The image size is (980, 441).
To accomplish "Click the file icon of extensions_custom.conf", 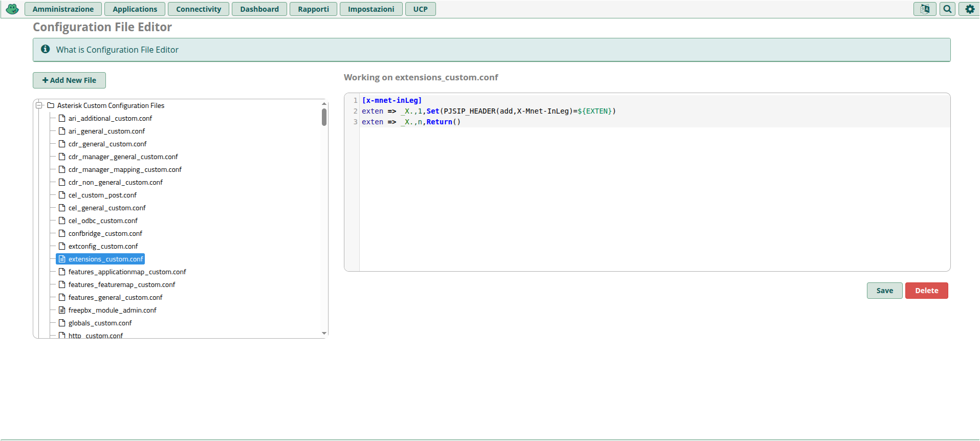I will (62, 259).
